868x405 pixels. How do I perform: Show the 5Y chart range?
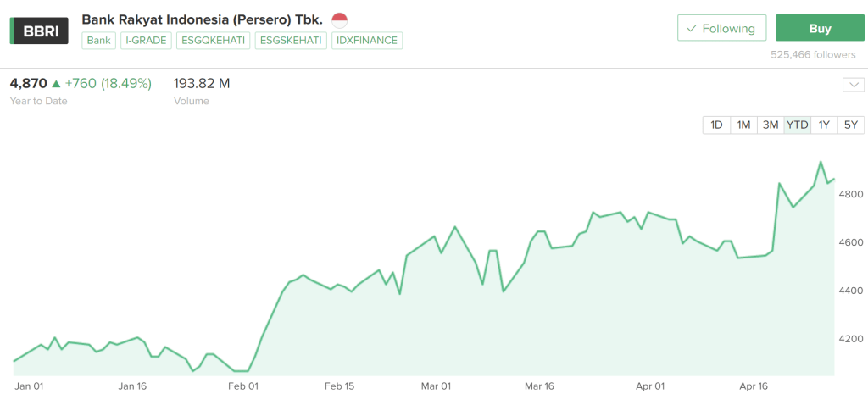851,125
